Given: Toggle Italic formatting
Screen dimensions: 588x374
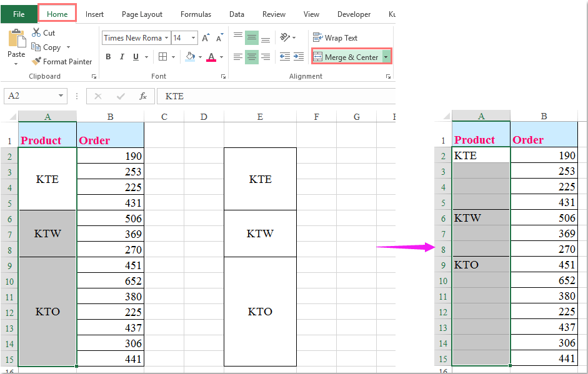Looking at the screenshot, I should tap(122, 57).
